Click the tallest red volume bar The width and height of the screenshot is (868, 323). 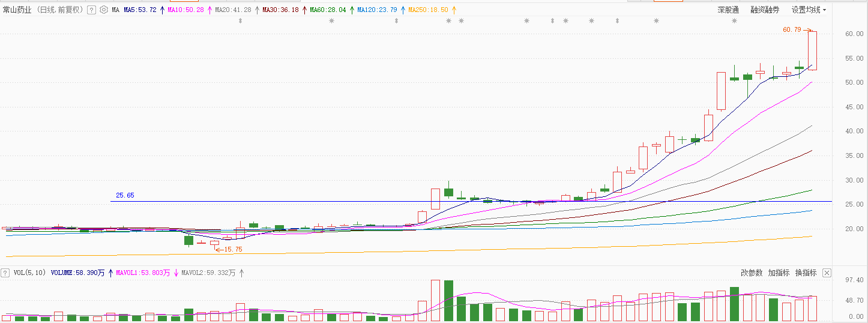coord(435,300)
